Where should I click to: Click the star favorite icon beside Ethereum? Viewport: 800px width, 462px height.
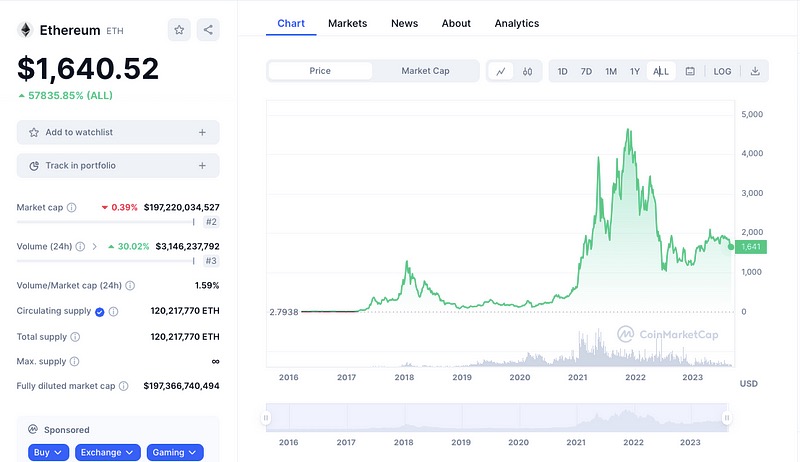point(179,30)
